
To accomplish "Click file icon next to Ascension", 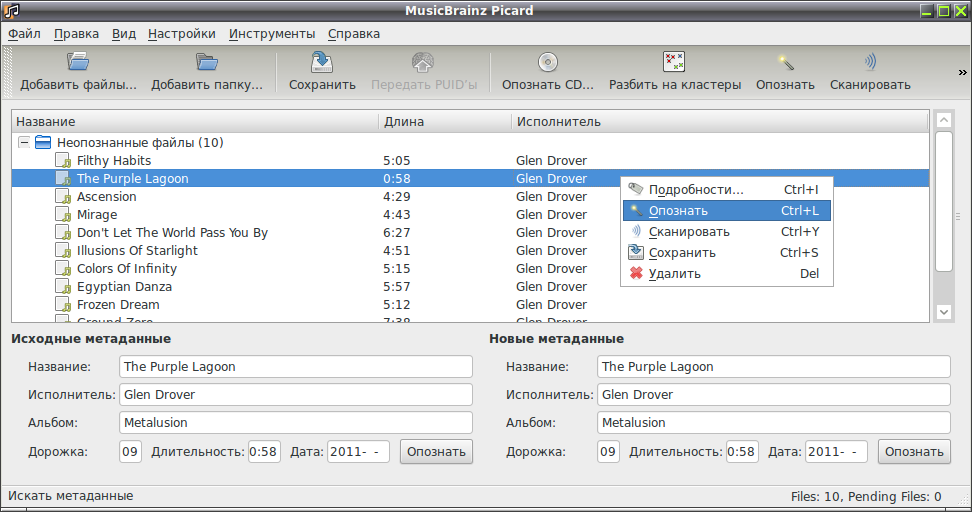I will [x=63, y=196].
